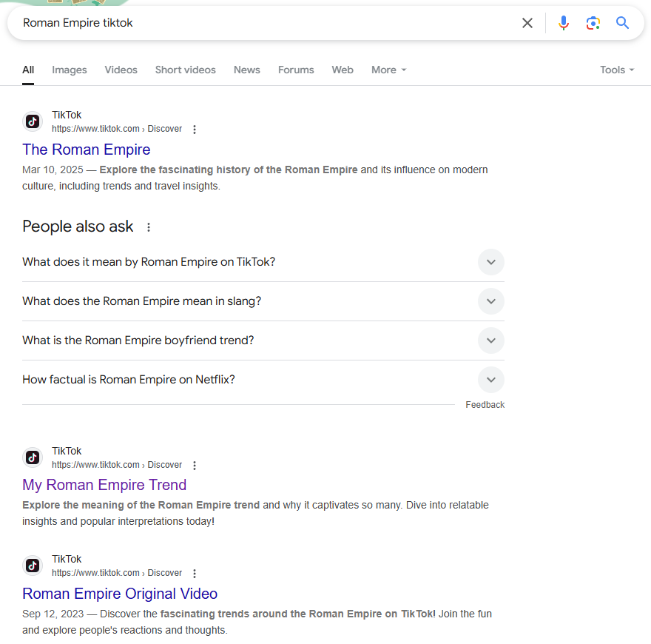Click the 'Sep 12, 2023' result date
651x644 pixels.
[53, 614]
